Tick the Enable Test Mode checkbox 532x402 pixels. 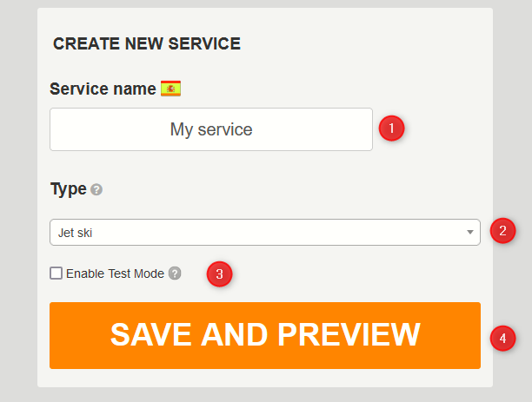tap(56, 273)
